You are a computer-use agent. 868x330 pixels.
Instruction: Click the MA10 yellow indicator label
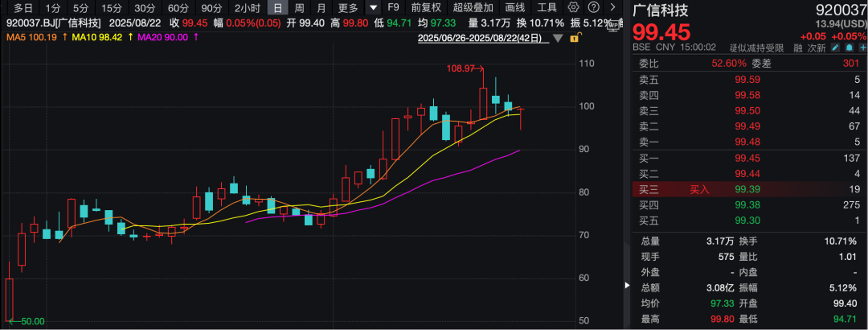coord(94,37)
